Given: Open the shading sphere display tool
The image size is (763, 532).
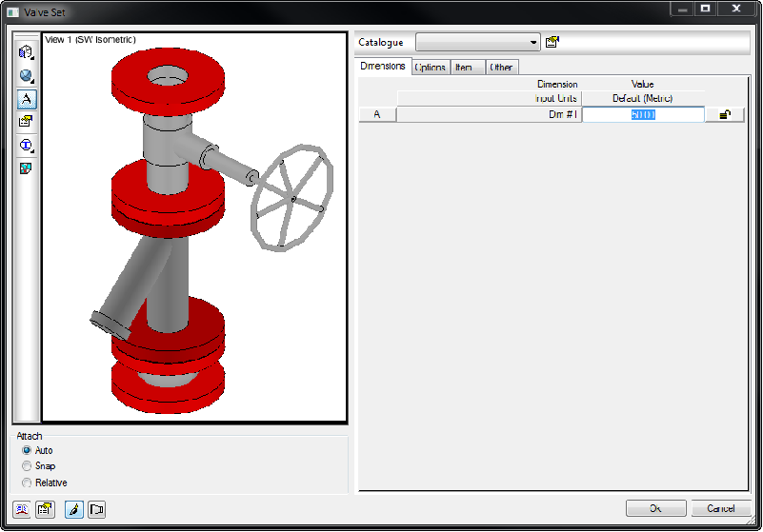Looking at the screenshot, I should (26, 76).
